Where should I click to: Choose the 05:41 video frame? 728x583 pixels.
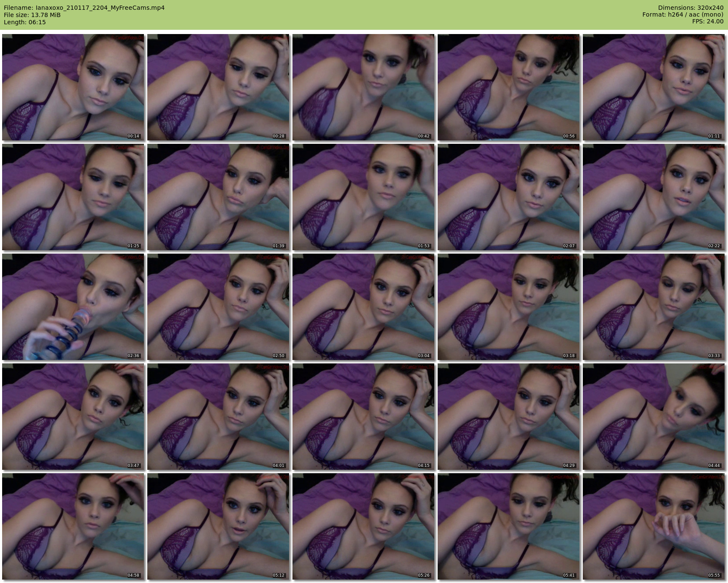(x=508, y=526)
